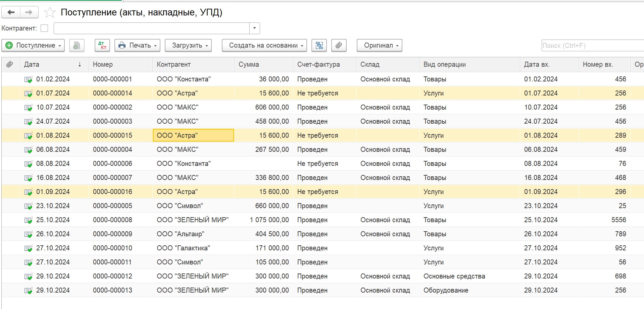644x309 pixels.
Task: Click the Поиск (Ctrl+F) search field
Action: [x=593, y=46]
